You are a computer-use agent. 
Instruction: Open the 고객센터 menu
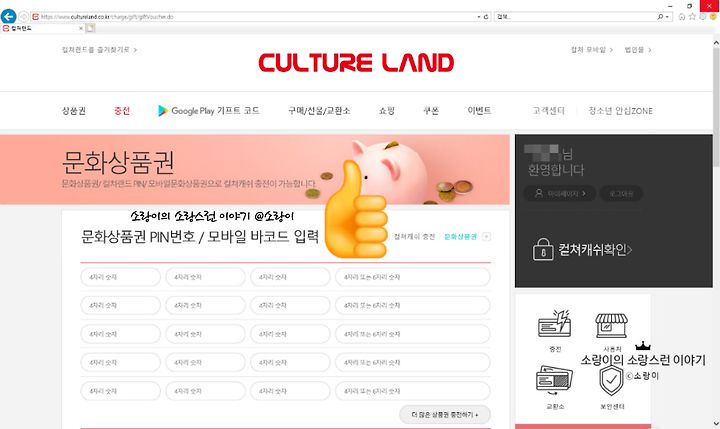tap(549, 111)
